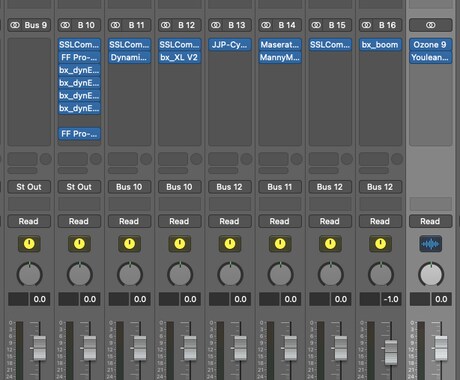Toggle the round send button on B 14 strip
Viewport: 460px width, 380px height.
pos(296,159)
